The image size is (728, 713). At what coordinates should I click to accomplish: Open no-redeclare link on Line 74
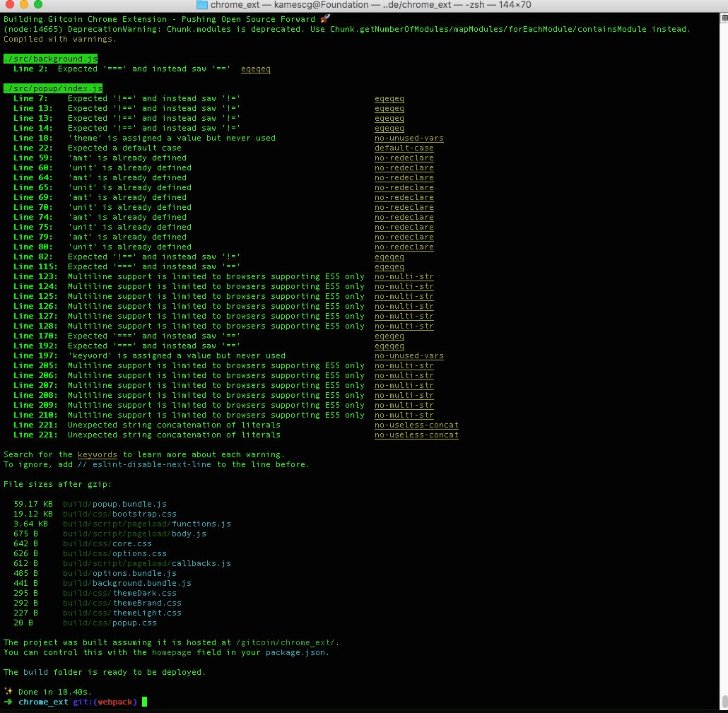tap(404, 217)
